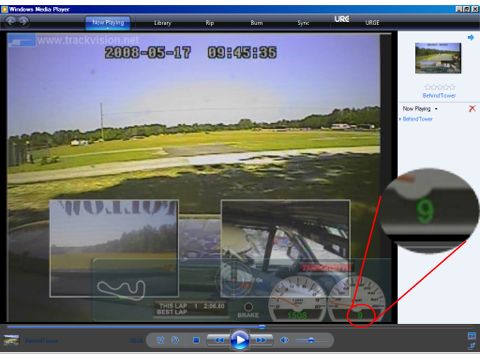Adjust the volume slider
The height and width of the screenshot is (360, 480).
click(311, 340)
